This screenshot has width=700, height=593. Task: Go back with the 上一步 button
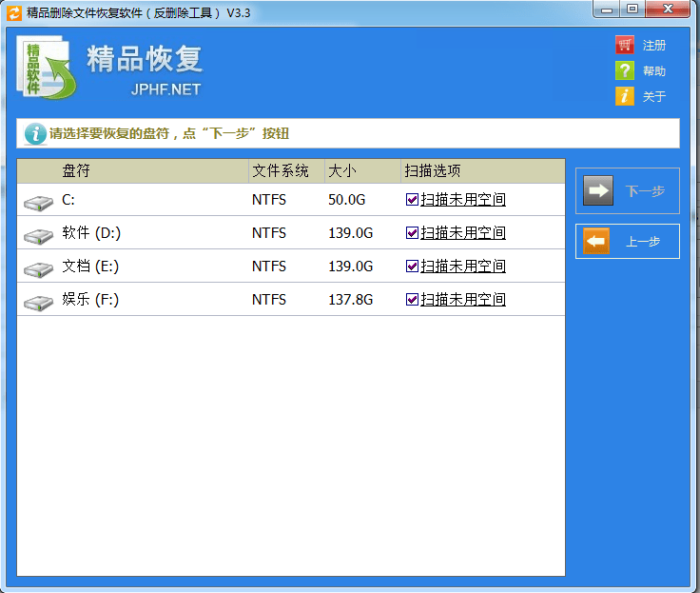click(628, 242)
